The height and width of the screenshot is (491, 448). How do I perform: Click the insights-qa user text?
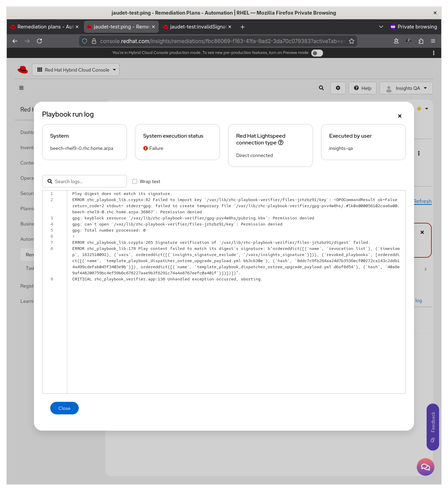click(341, 148)
